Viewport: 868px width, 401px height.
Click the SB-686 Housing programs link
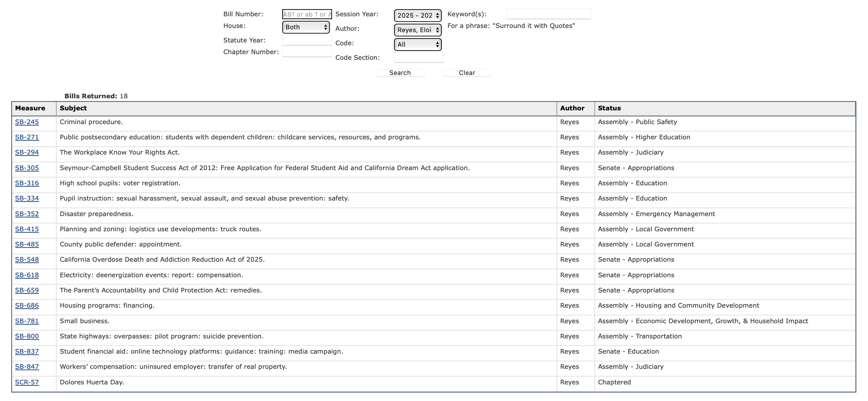[x=27, y=306]
